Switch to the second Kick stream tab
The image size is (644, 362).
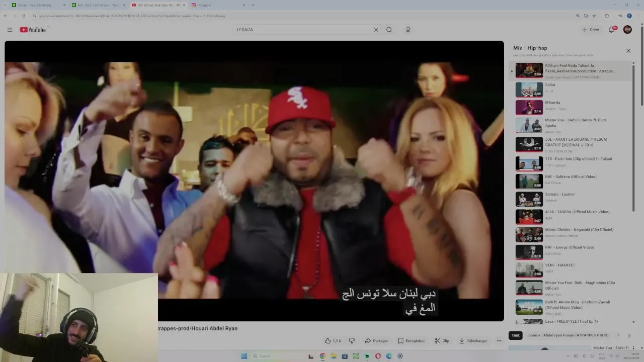pyautogui.click(x=98, y=5)
